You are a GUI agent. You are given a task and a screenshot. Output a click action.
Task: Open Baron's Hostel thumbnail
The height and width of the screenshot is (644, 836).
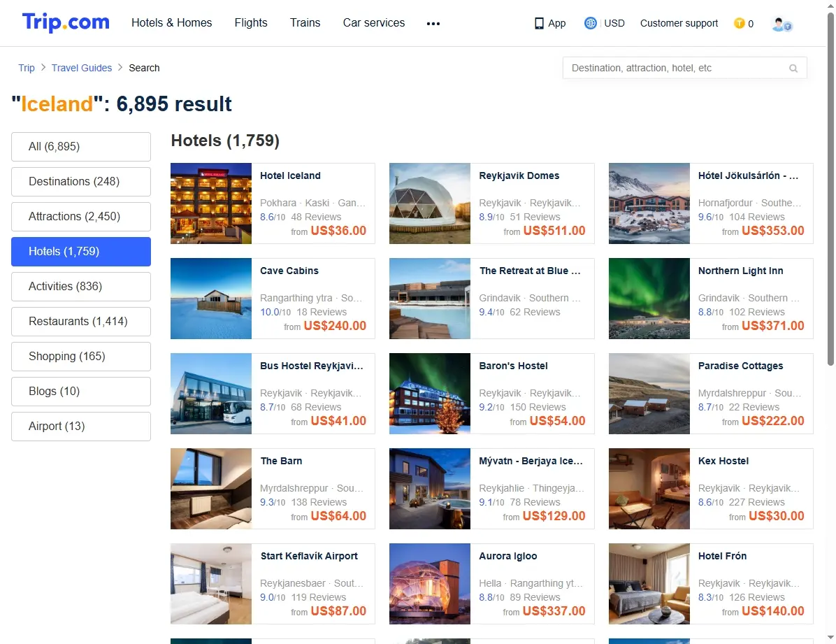[x=430, y=393]
